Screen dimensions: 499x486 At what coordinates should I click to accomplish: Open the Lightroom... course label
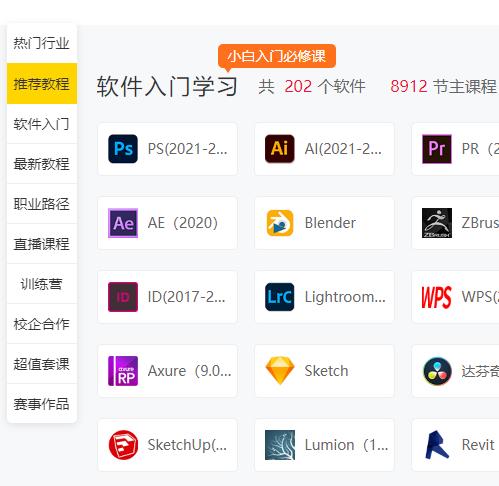pos(345,297)
